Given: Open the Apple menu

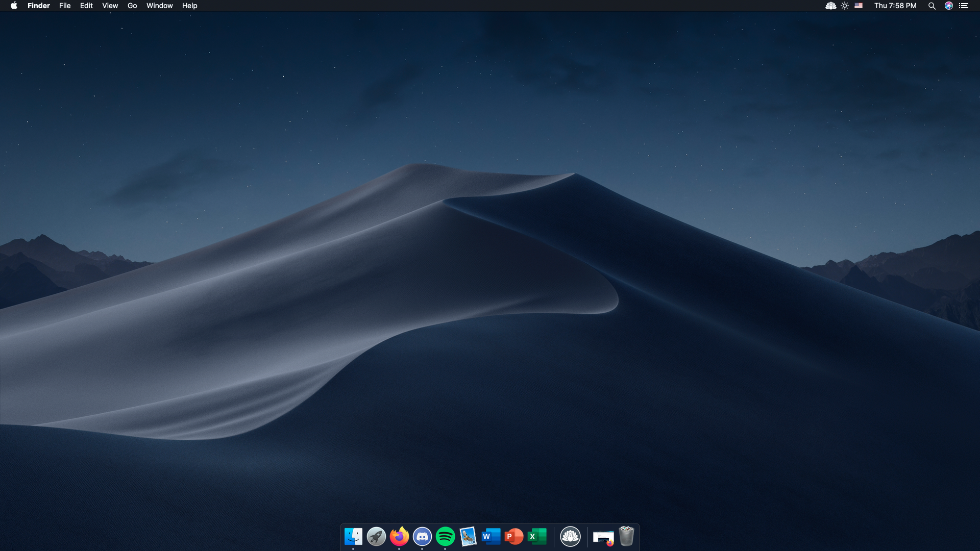Looking at the screenshot, I should pos(14,6).
